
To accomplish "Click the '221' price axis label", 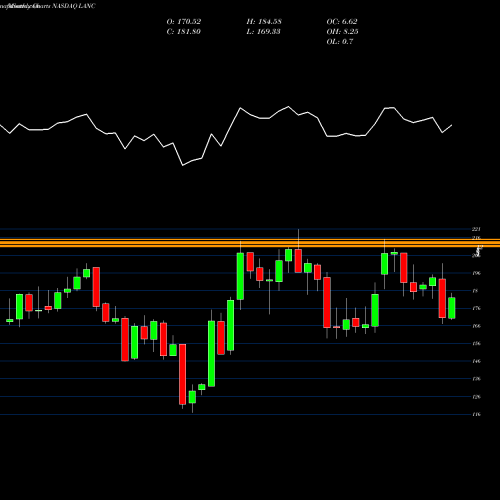I will 476,229.
